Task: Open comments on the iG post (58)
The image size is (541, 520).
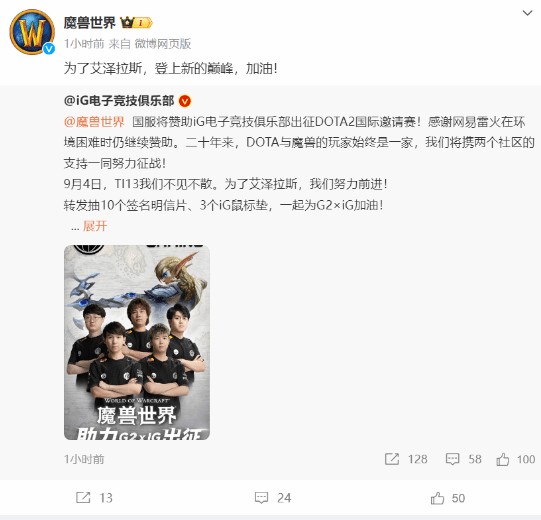Action: [x=463, y=459]
